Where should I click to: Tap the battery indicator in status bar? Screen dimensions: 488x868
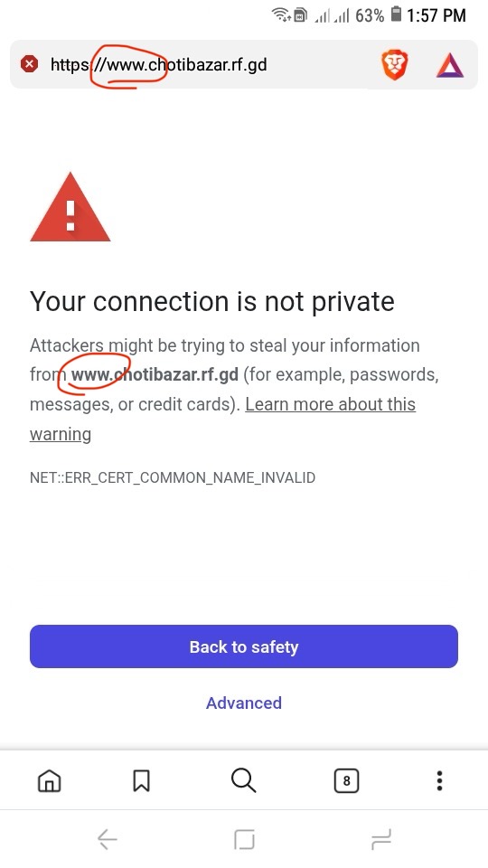point(396,14)
